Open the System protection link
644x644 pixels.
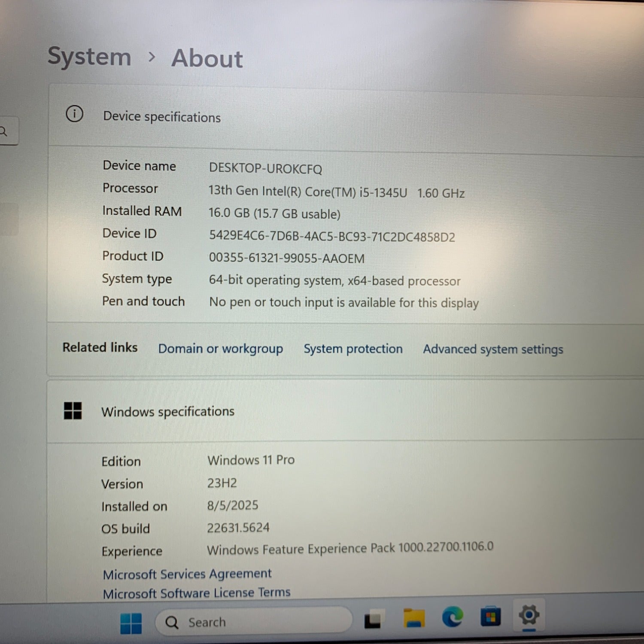click(x=353, y=349)
